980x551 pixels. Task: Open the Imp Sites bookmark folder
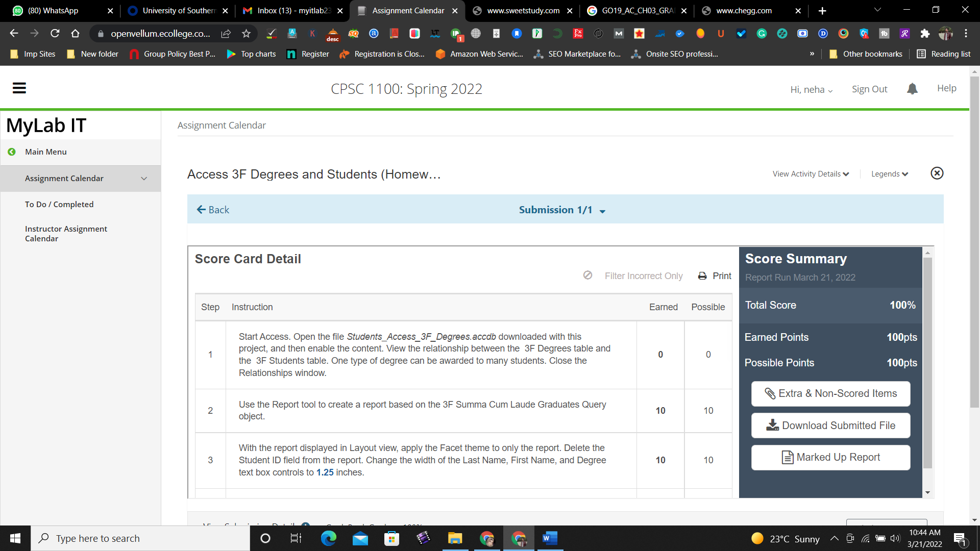point(33,54)
